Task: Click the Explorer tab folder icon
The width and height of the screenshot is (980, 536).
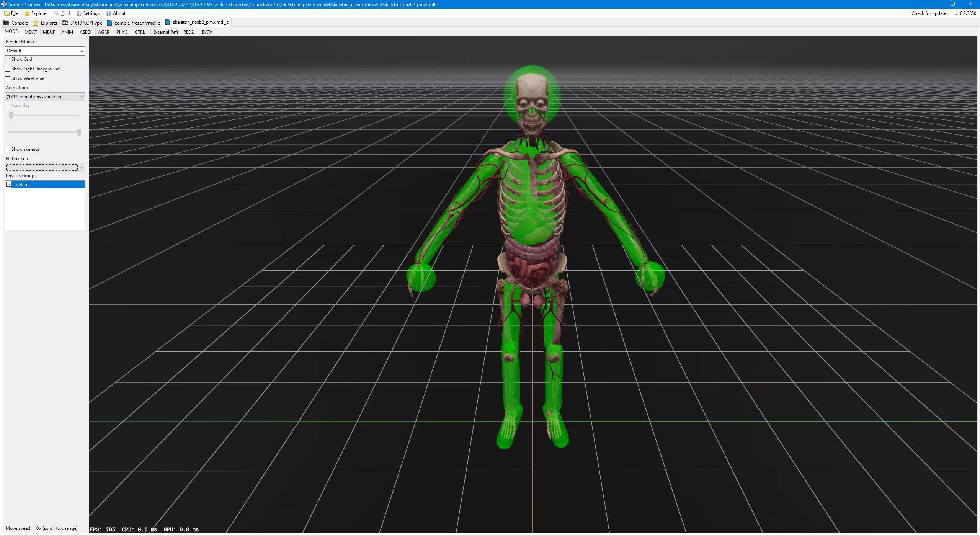Action: pyautogui.click(x=36, y=23)
